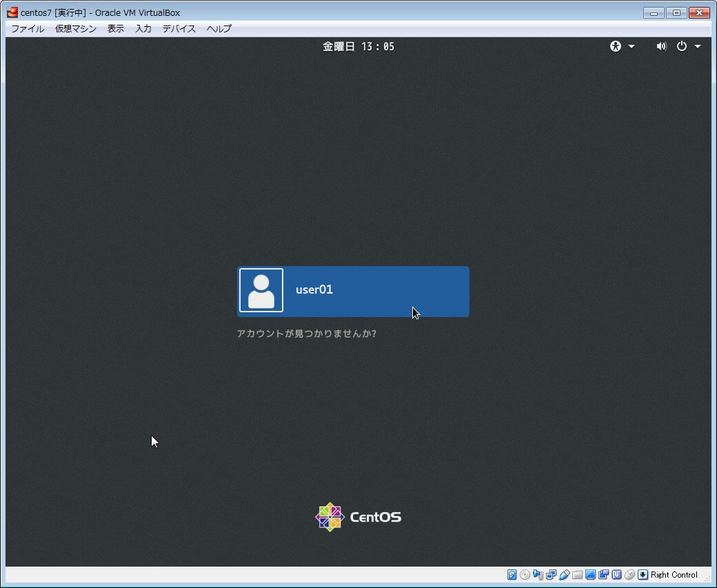Click the optical disc indicator in status bar
The image size is (717, 588).
(x=525, y=575)
